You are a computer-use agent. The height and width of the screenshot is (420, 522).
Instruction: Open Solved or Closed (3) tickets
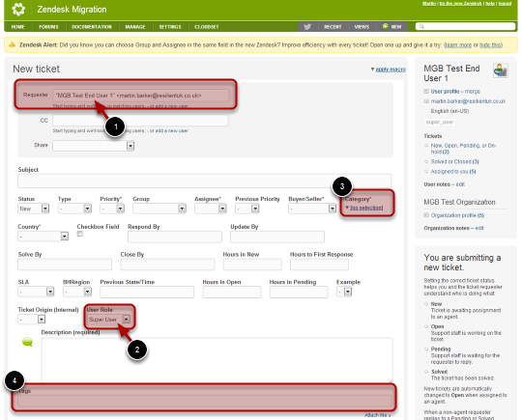(x=454, y=161)
